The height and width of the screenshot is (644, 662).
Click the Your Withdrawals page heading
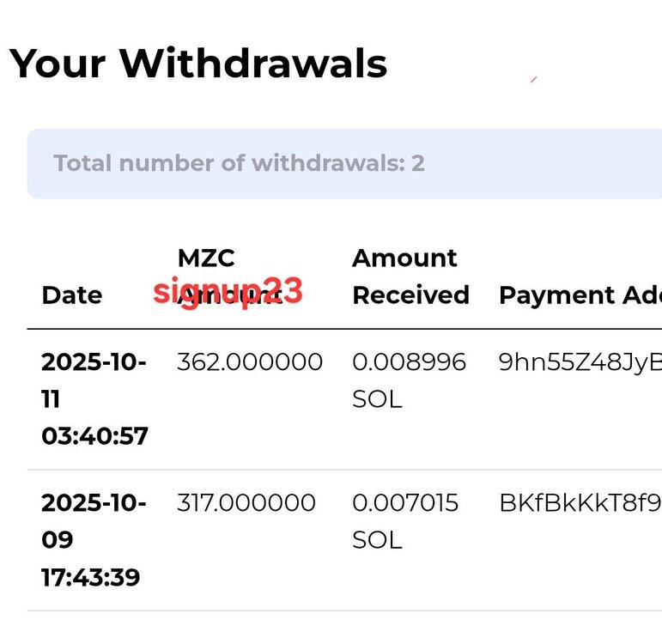[x=198, y=64]
